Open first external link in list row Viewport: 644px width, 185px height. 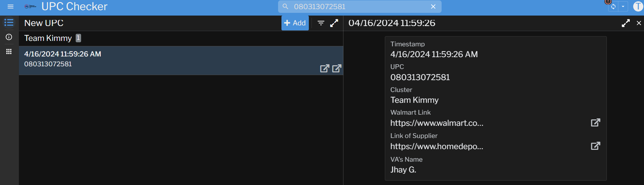(324, 68)
